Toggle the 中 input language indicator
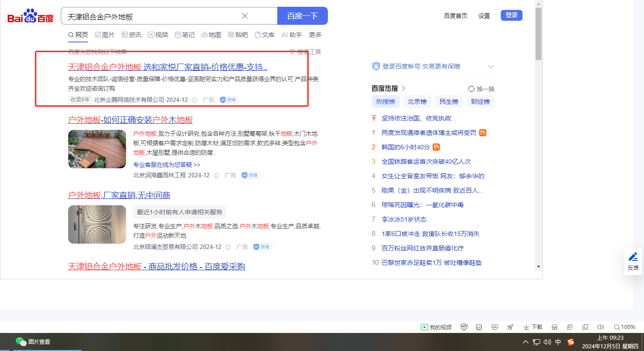Viewport: 644px width, 351px height. click(x=558, y=342)
